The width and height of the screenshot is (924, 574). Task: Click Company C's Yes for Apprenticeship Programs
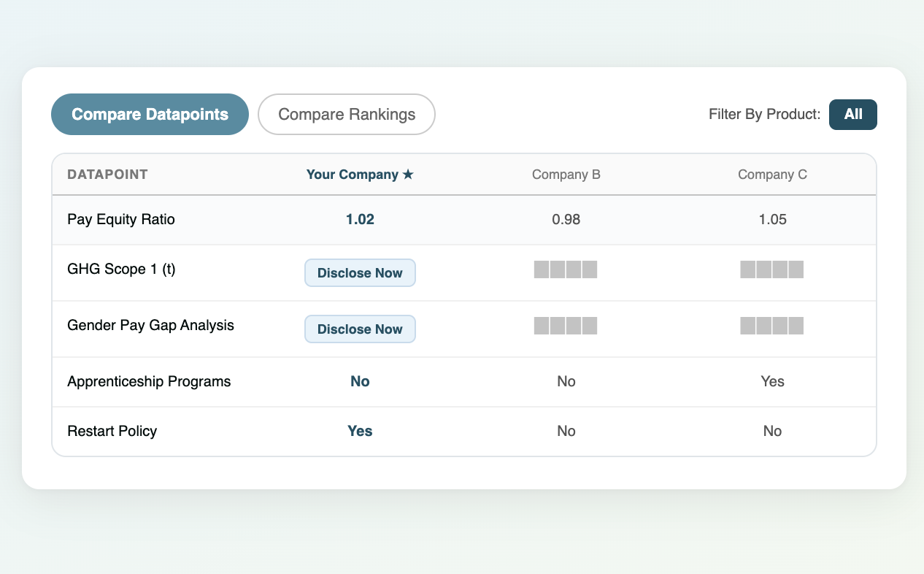point(772,381)
